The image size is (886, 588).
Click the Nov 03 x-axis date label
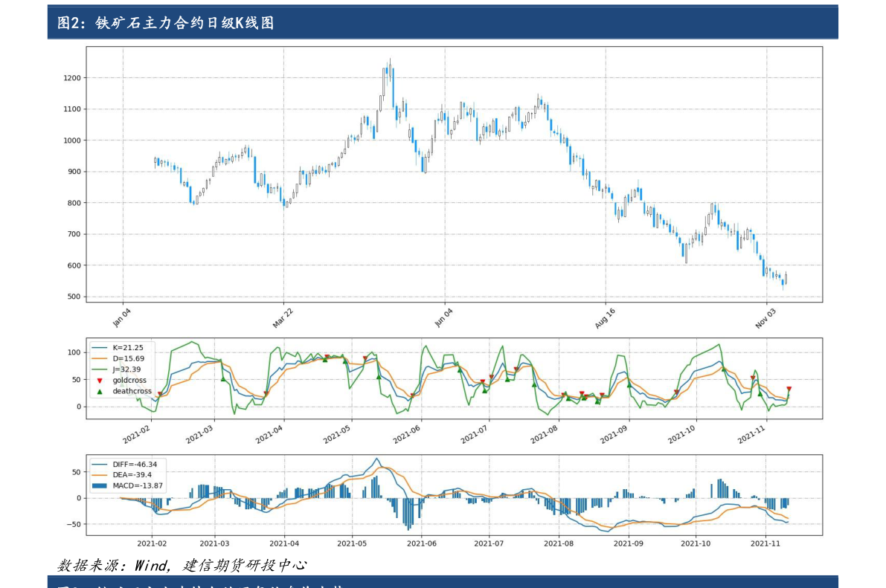(765, 316)
